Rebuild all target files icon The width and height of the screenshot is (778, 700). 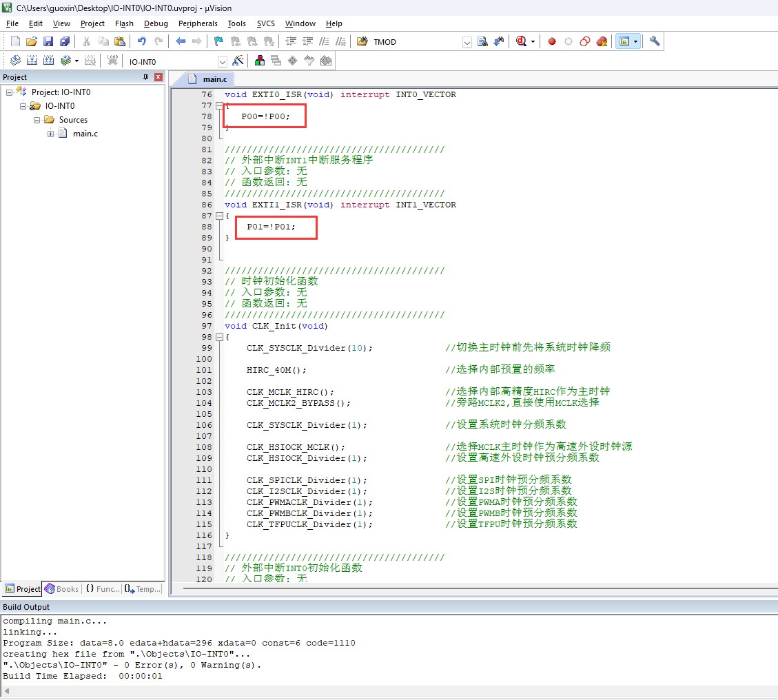click(48, 61)
